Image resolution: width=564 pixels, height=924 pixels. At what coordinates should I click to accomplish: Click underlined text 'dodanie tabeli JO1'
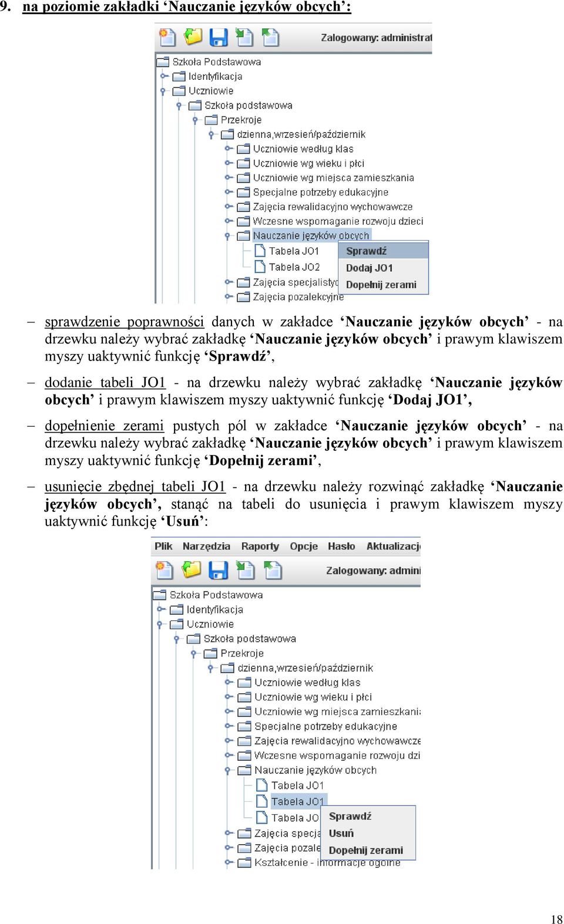pos(105,383)
